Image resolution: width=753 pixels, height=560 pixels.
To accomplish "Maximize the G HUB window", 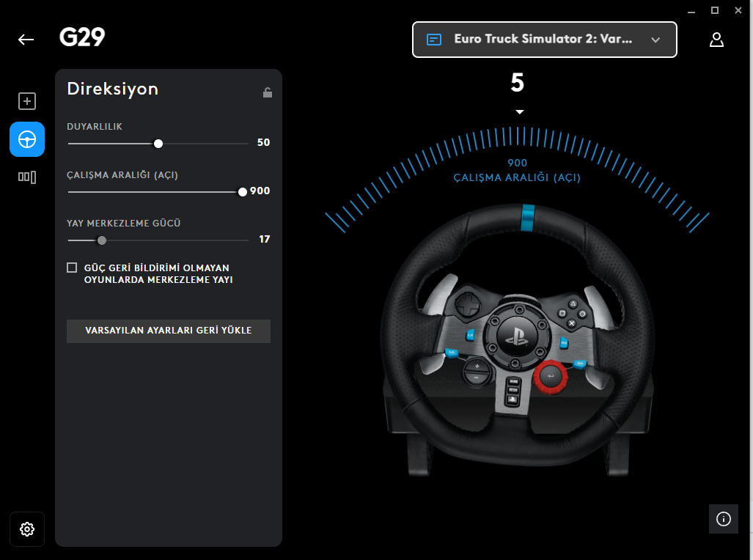I will pyautogui.click(x=715, y=10).
